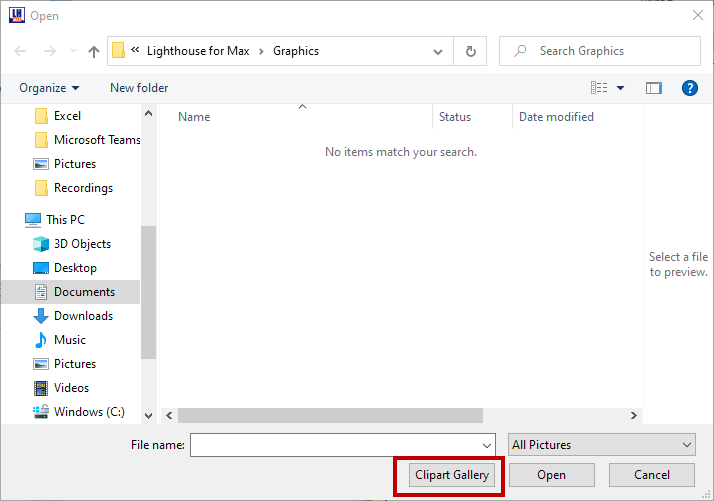Image resolution: width=714 pixels, height=501 pixels.
Task: Click the Up one level arrow
Action: pos(94,51)
